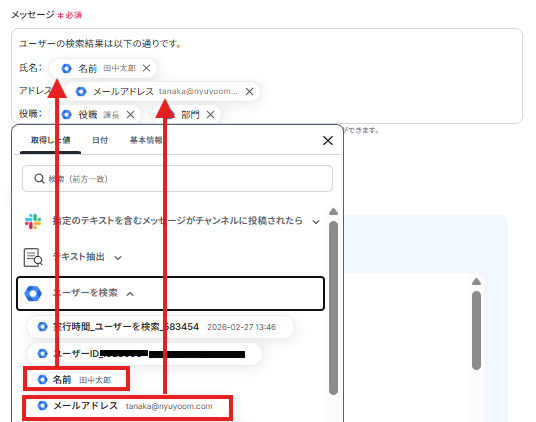The image size is (536, 422).
Task: Click the メールアドレス chip in the message
Action: (162, 91)
